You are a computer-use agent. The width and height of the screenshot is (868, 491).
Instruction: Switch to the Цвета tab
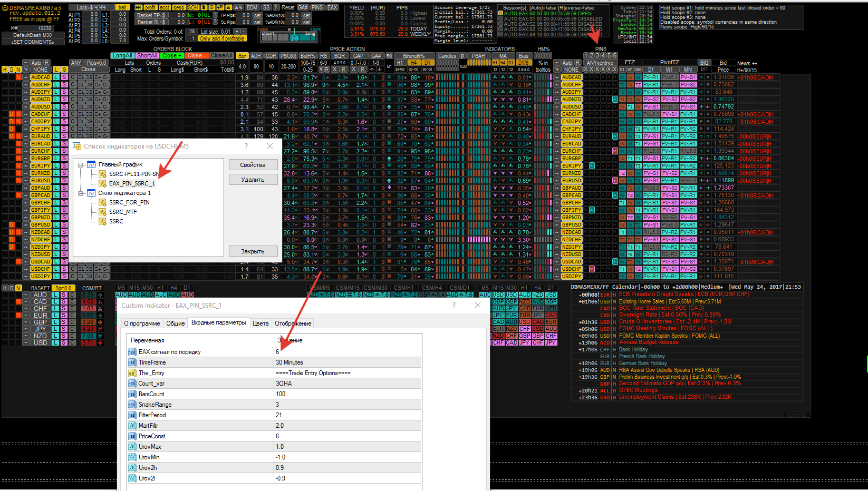coord(261,323)
